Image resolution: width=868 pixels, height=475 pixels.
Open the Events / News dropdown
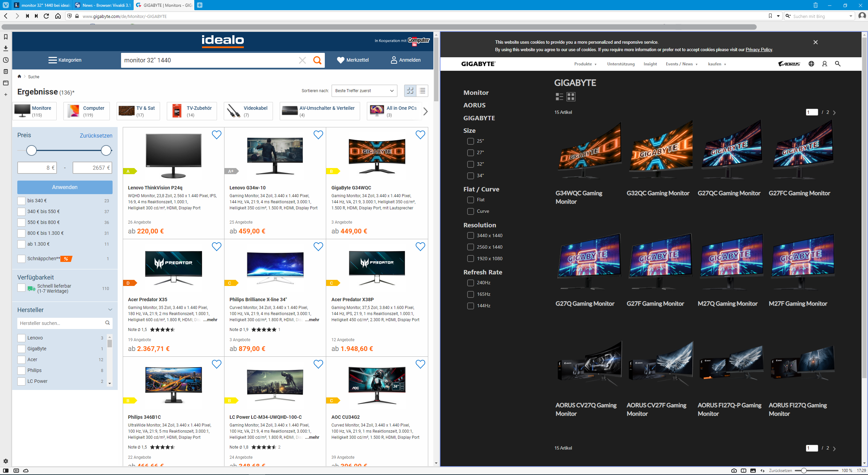[682, 64]
